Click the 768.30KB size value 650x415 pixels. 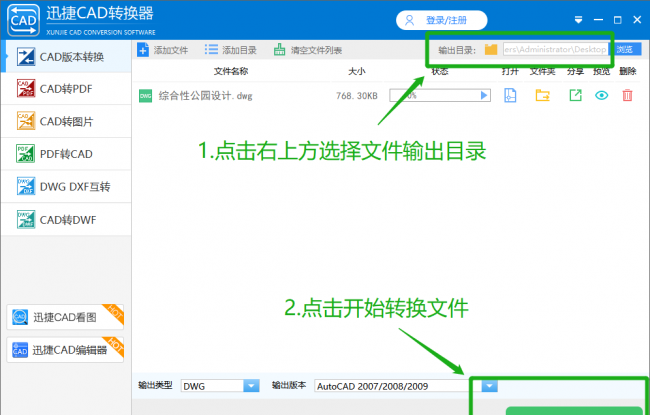tap(357, 96)
